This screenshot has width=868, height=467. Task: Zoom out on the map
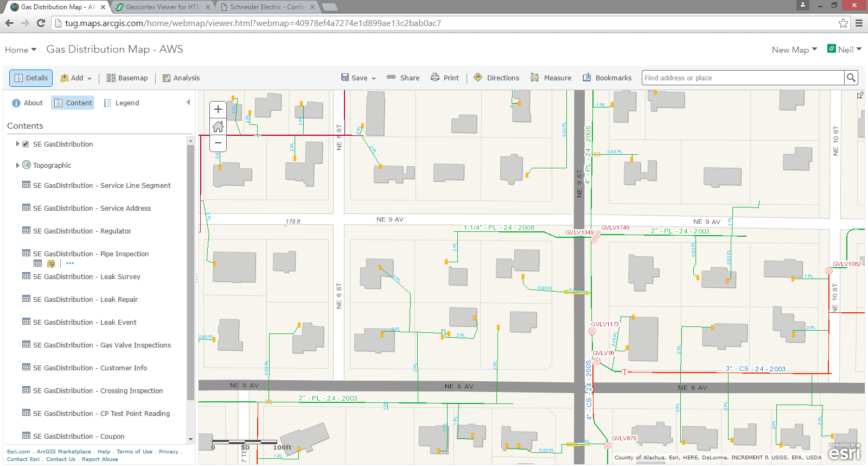pos(218,143)
